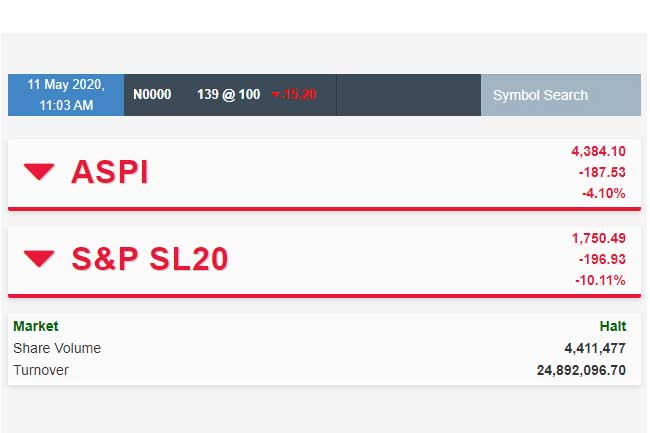
Task: Click the S&P SL20 value 1,750.49
Action: pos(598,238)
